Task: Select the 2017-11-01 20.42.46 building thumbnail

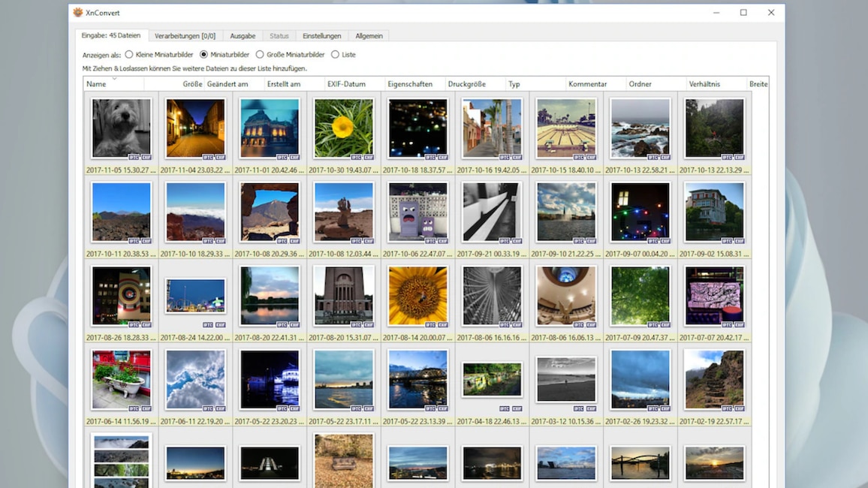Action: 270,128
